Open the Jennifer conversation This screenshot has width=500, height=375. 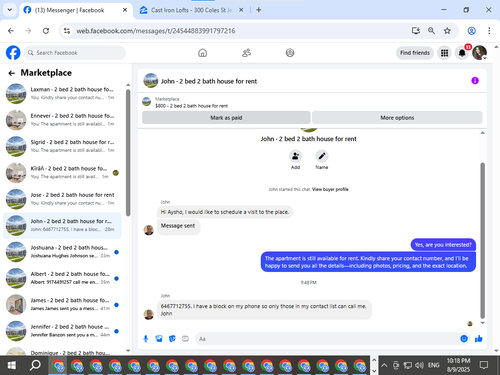pos(62,331)
